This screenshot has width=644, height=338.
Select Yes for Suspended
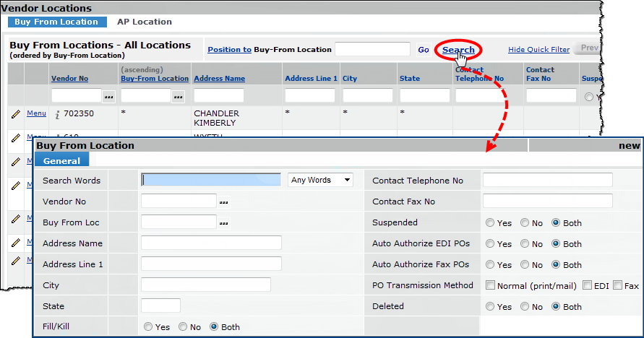pyautogui.click(x=490, y=223)
